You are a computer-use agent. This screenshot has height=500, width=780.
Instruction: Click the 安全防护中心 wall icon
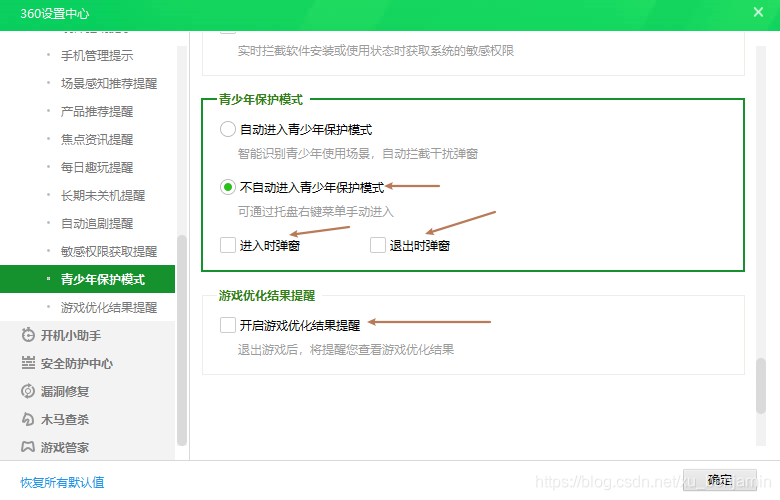28,363
